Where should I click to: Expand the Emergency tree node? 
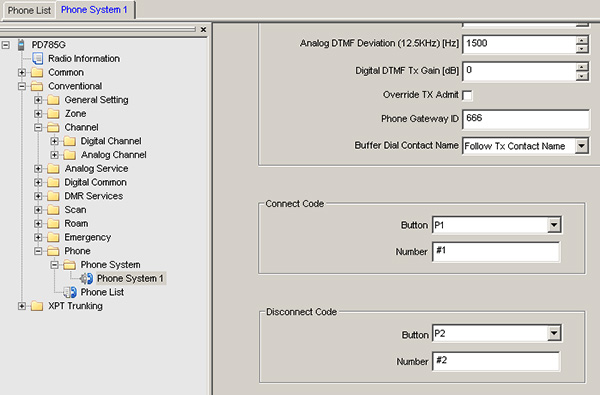tap(38, 237)
